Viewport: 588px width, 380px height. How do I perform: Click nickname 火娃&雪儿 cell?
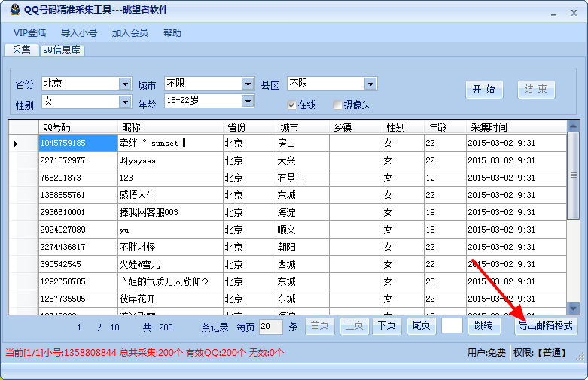point(171,264)
